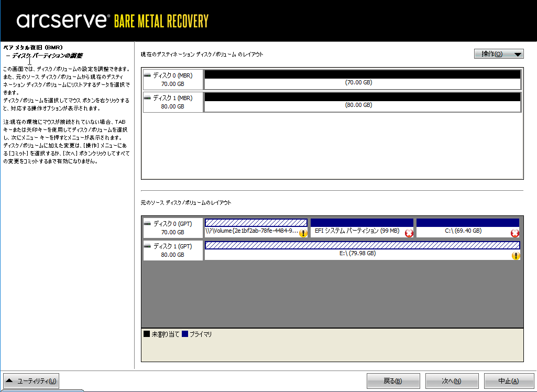Go back with the 戻る(B) button
The width and height of the screenshot is (537, 392).
coord(393,380)
